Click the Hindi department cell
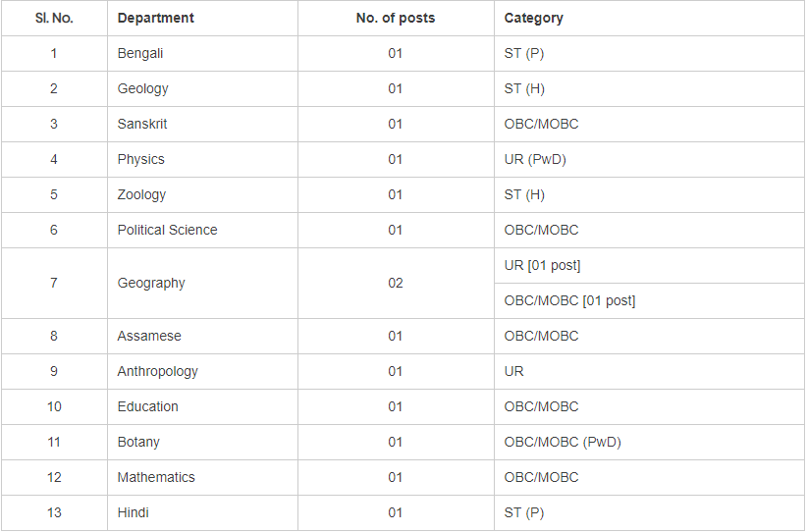 coord(133,512)
